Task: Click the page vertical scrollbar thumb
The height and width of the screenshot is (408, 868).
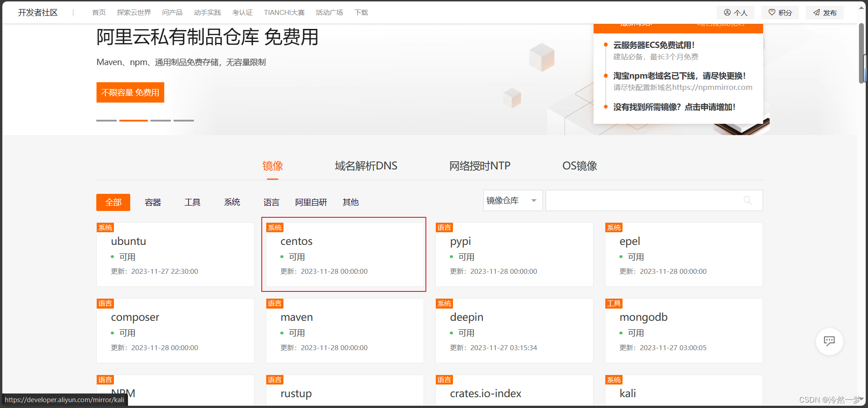Action: coord(862,53)
